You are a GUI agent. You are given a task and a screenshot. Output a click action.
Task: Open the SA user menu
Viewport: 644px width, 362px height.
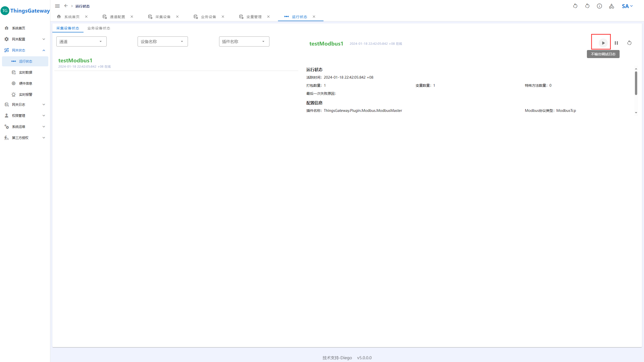(x=627, y=6)
